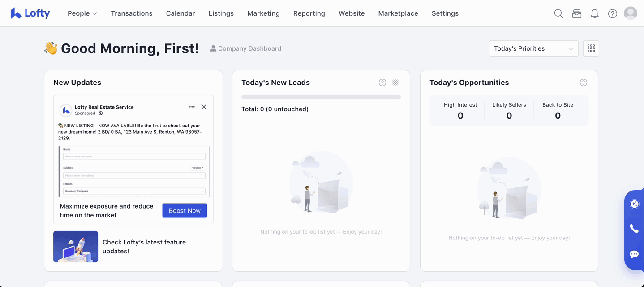Click the Lofty logo in the header
Image resolution: width=644 pixels, height=287 pixels.
tap(30, 13)
